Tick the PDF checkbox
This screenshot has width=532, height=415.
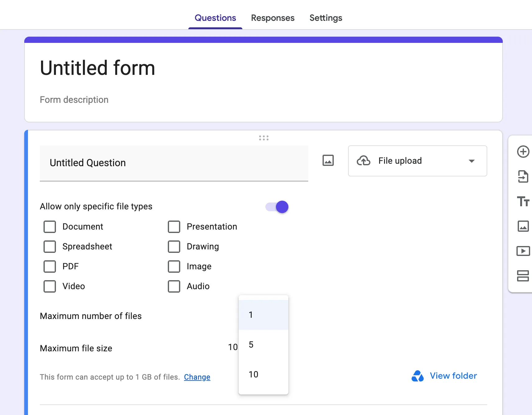(x=50, y=267)
